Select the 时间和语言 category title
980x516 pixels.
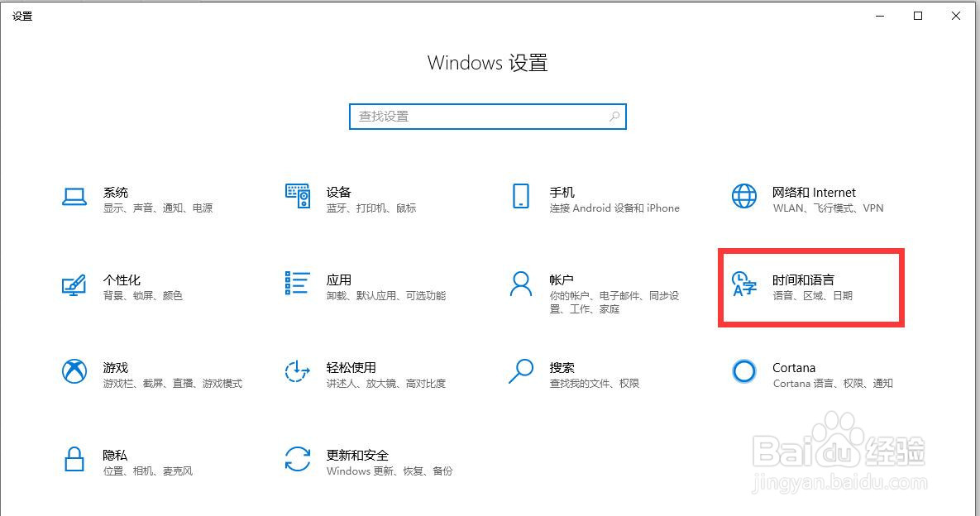pos(804,279)
